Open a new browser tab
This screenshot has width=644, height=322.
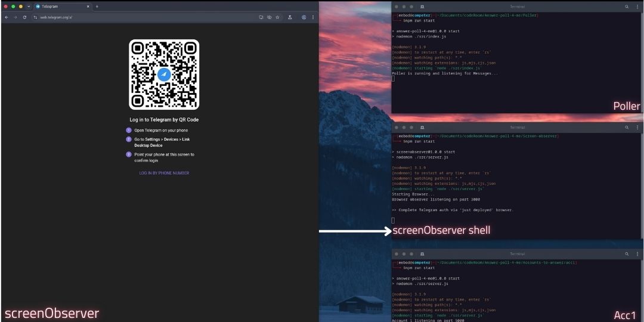(x=97, y=7)
